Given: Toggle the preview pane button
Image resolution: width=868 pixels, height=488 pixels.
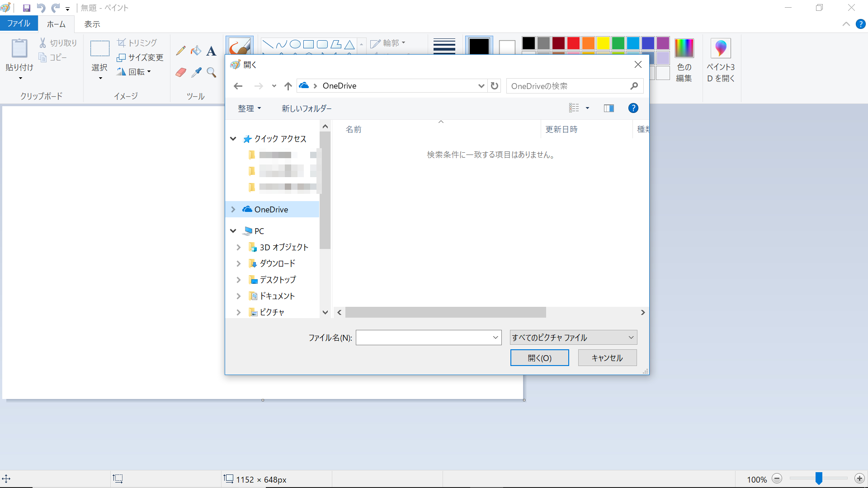Looking at the screenshot, I should coord(609,108).
